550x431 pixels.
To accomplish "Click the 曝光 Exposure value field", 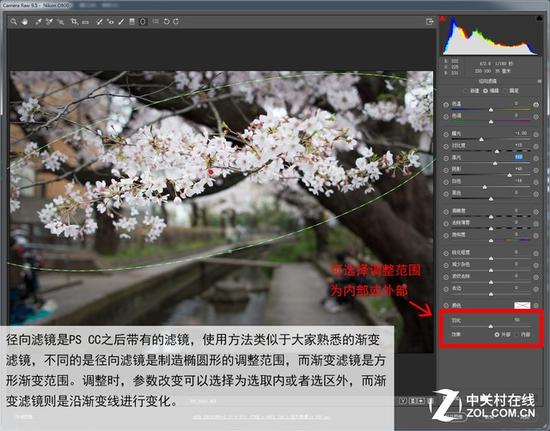I will pyautogui.click(x=521, y=133).
